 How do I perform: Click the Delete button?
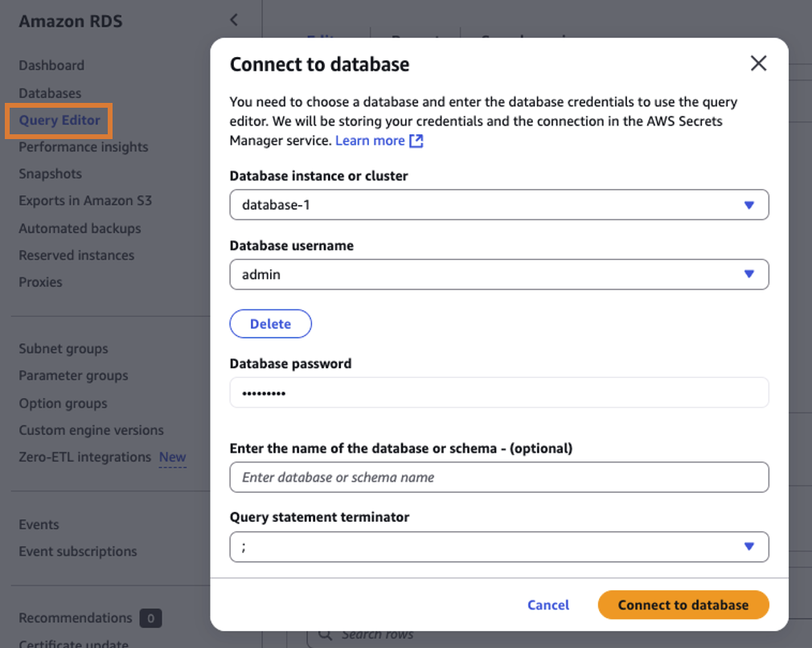(270, 324)
